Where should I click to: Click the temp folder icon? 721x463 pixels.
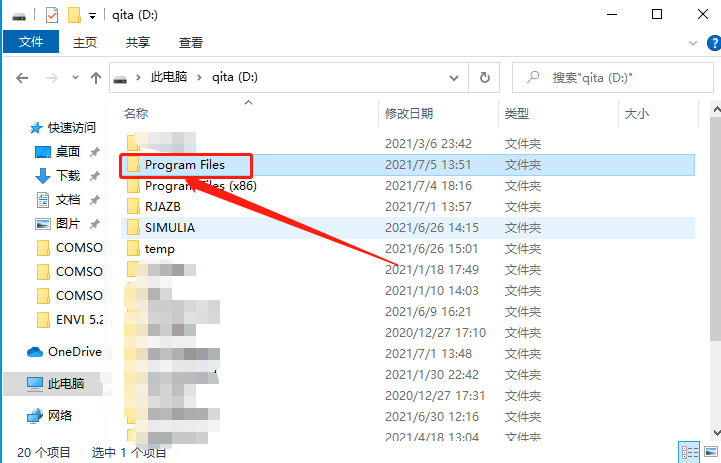(x=133, y=249)
